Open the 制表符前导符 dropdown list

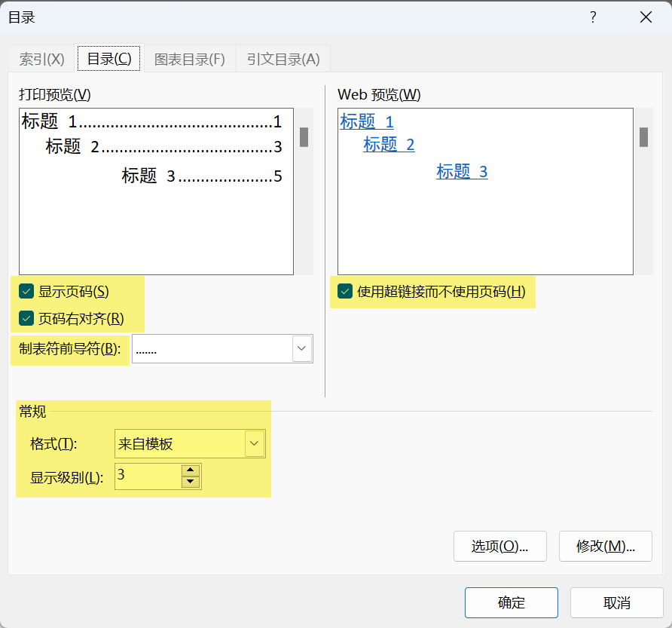pos(301,348)
